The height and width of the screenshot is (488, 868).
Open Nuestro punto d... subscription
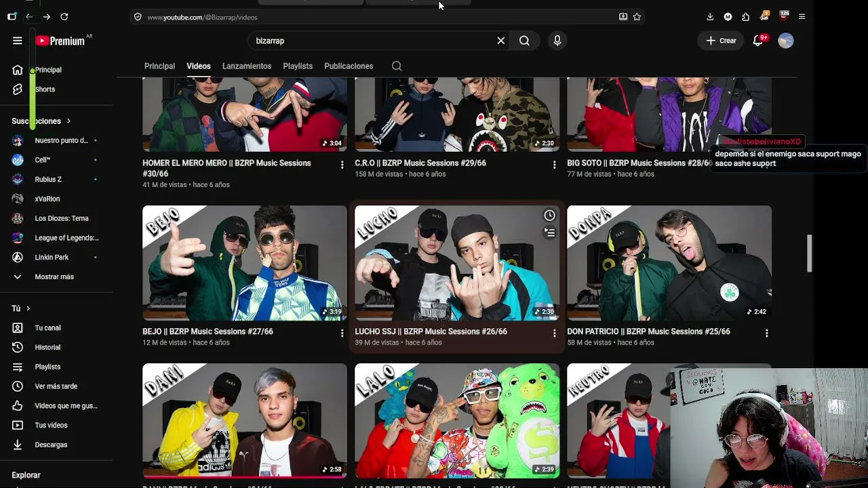pos(56,140)
